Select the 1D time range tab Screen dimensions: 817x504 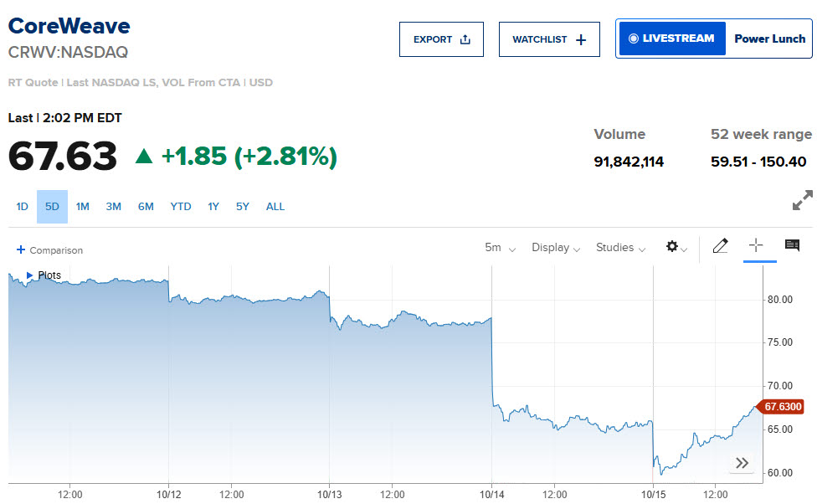(22, 207)
